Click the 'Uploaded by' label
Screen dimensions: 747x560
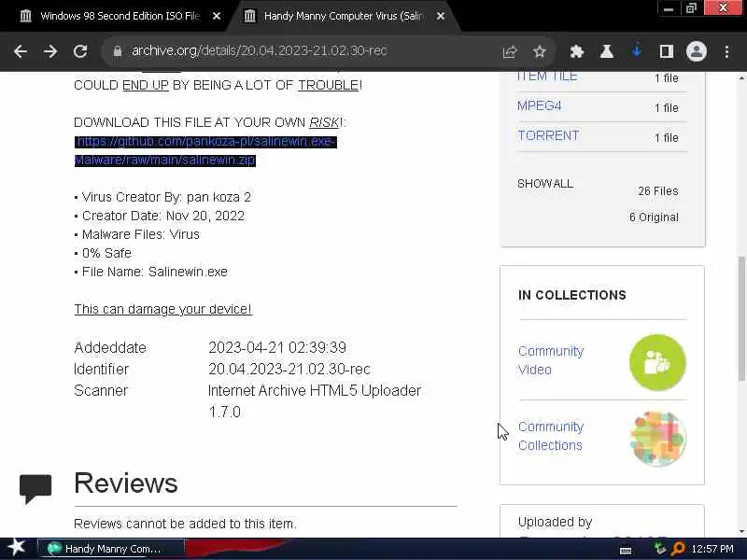(x=555, y=523)
